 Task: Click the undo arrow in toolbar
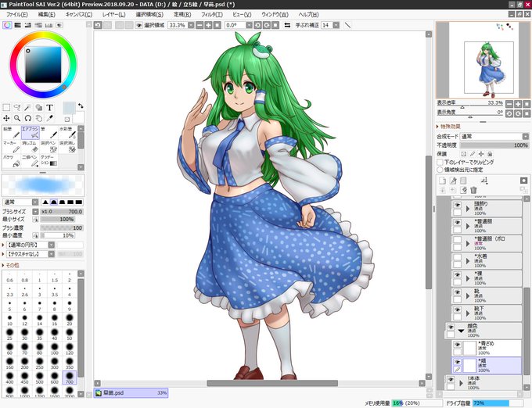pyautogui.click(x=98, y=25)
